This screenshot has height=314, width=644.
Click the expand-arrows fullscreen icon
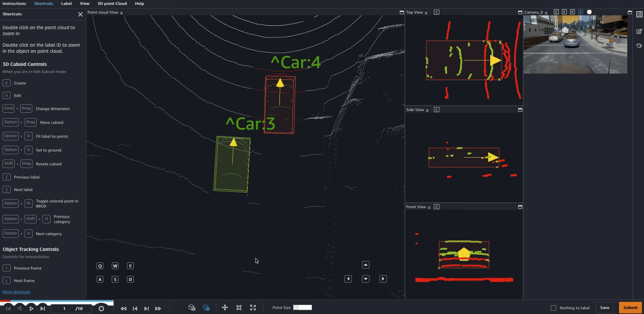(253, 307)
